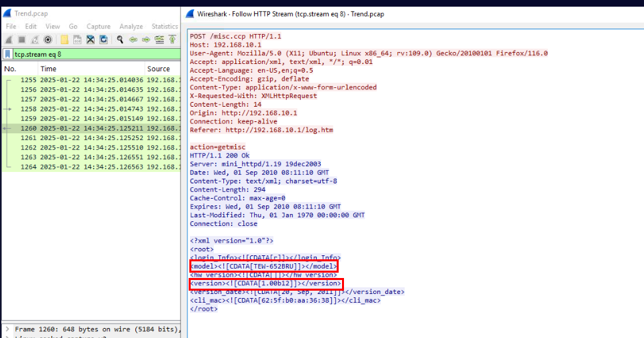The width and height of the screenshot is (644, 338).
Task: Select packet number 1256
Action: (x=91, y=89)
